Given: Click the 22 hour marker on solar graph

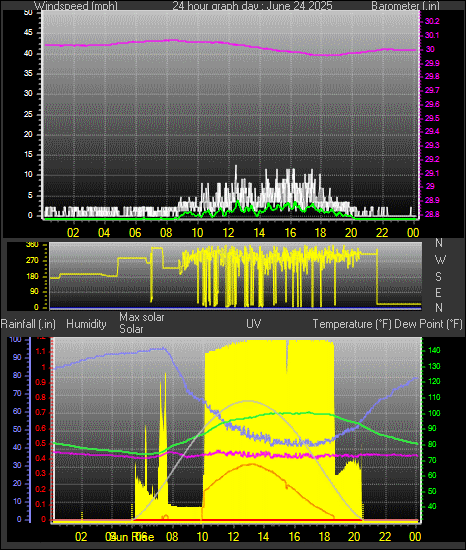Looking at the screenshot, I should (385, 536).
